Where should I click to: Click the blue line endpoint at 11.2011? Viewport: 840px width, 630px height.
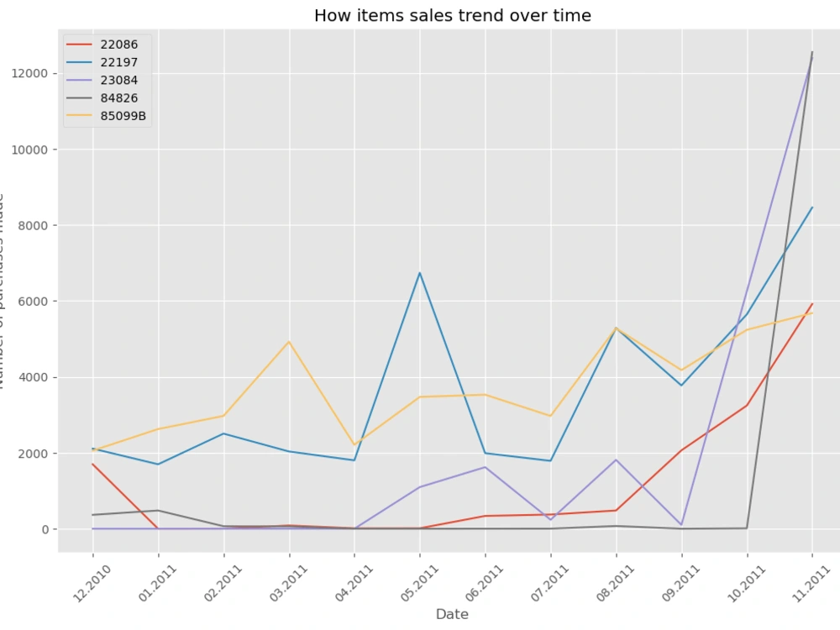click(x=812, y=207)
